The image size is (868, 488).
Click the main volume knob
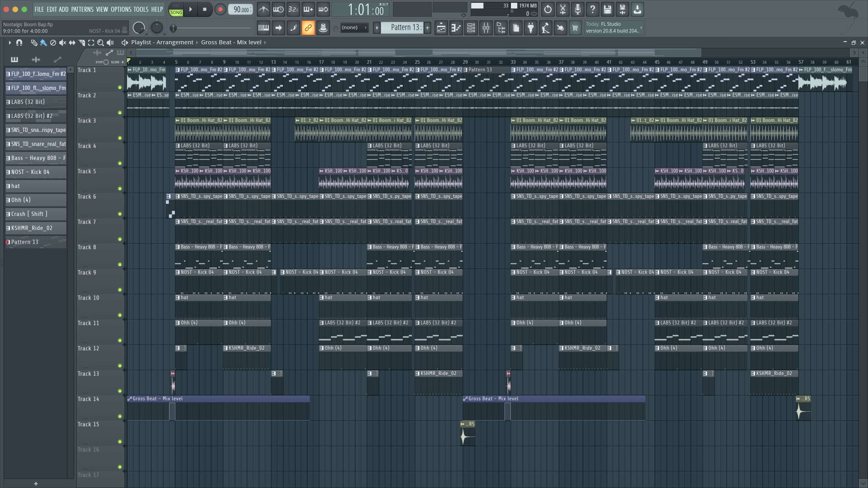(x=139, y=28)
